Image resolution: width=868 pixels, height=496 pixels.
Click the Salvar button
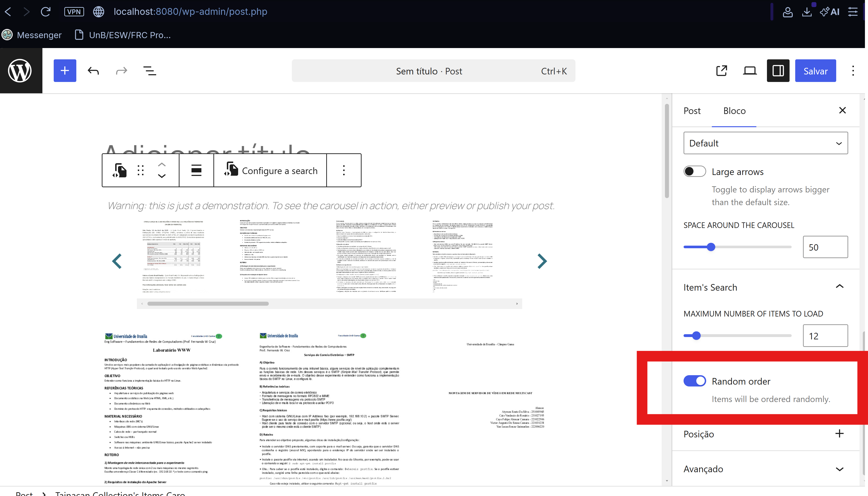pos(815,70)
